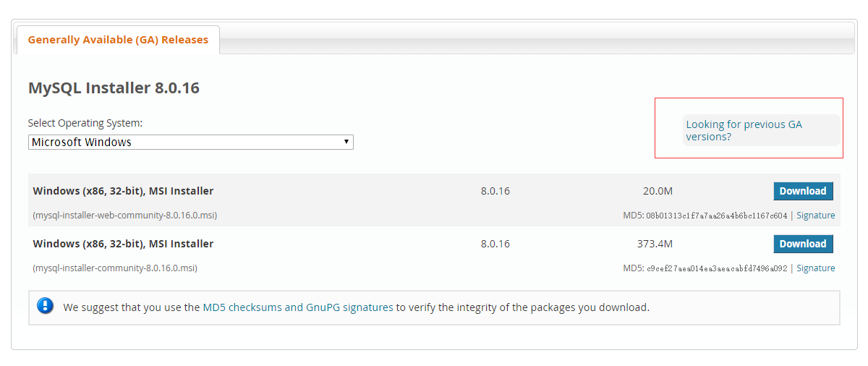Click the dropdown arrow of OS selector
This screenshot has width=868, height=366.
347,142
